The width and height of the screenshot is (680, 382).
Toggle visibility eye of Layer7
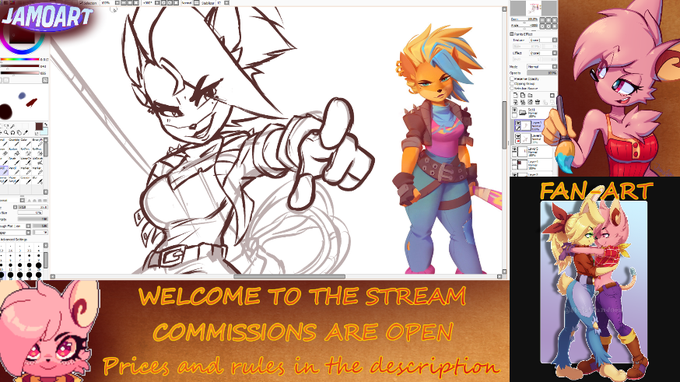click(x=518, y=122)
